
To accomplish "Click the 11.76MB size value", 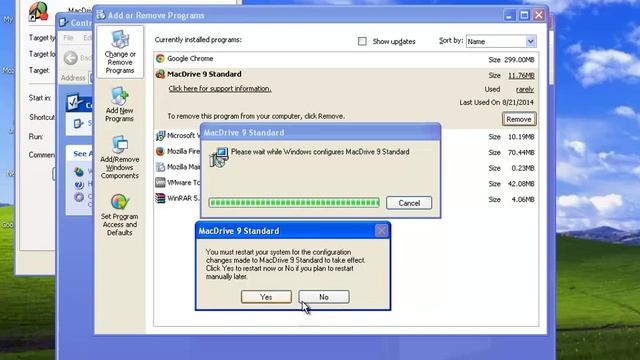I will click(521, 76).
